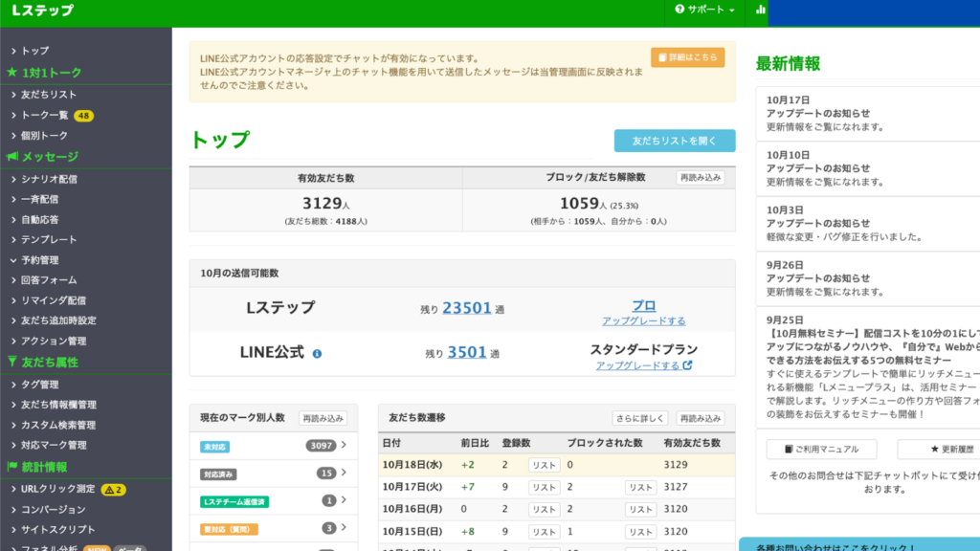Click アップグレードする under スタンダードプラン

coord(637,365)
